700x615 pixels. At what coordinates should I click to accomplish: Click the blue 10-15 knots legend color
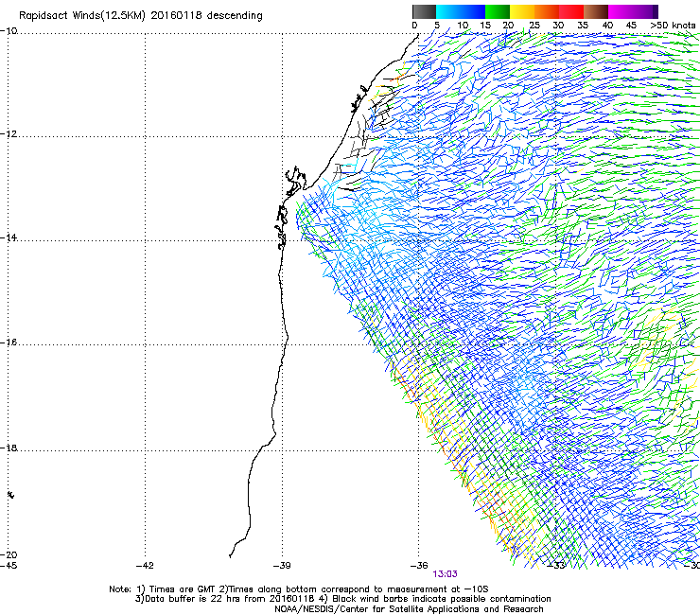(x=473, y=11)
